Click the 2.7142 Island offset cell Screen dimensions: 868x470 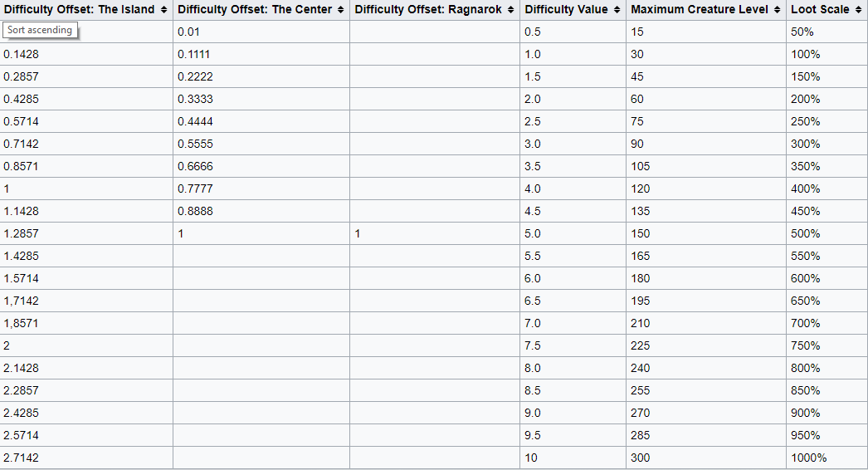coord(21,458)
